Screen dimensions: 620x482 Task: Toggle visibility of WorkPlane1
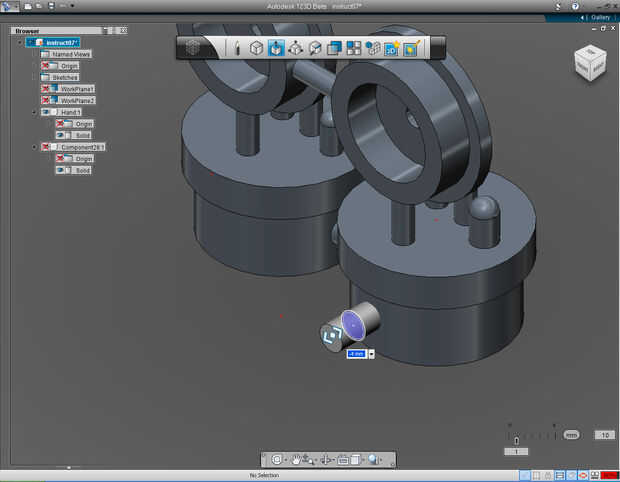(x=45, y=89)
